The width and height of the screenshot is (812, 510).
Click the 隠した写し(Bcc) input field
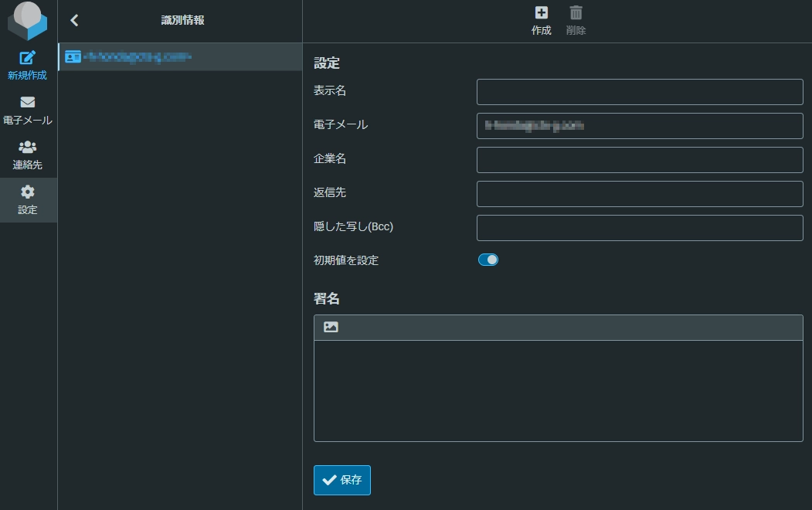coord(640,227)
